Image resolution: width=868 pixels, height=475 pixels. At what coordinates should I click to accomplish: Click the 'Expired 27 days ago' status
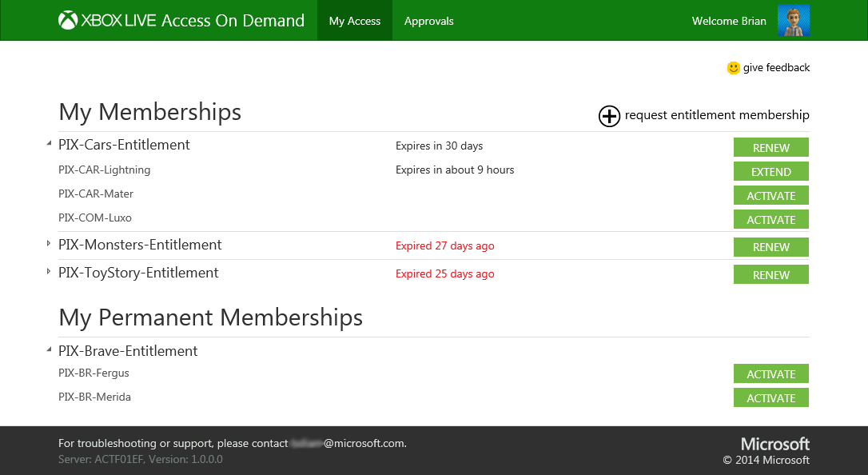[445, 245]
